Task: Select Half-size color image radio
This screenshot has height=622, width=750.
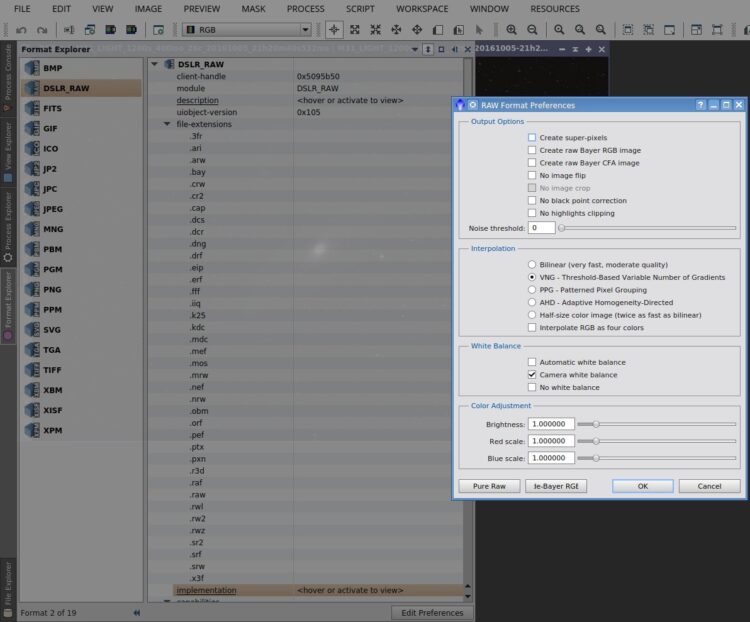Action: click(532, 315)
